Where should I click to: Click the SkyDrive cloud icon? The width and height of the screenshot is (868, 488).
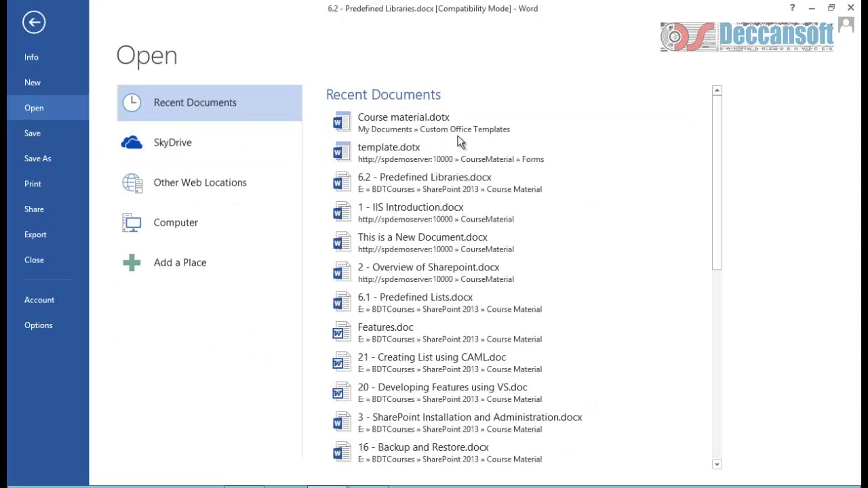[132, 142]
